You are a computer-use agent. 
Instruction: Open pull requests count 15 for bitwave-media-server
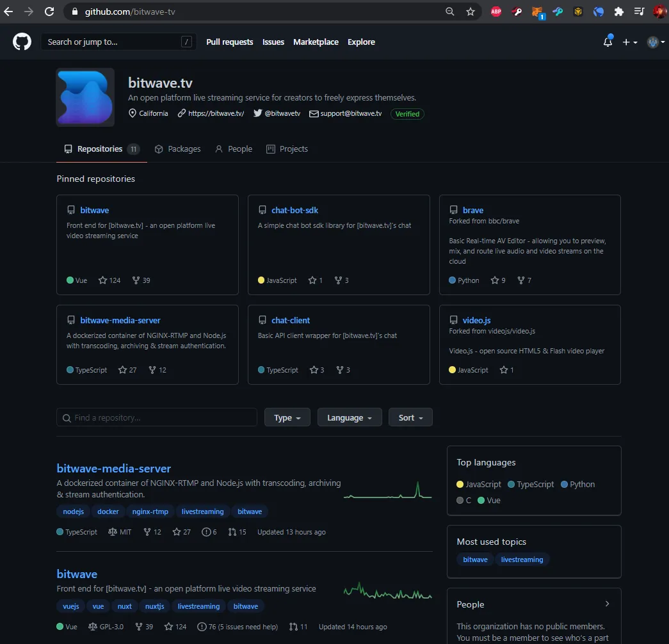coord(238,532)
